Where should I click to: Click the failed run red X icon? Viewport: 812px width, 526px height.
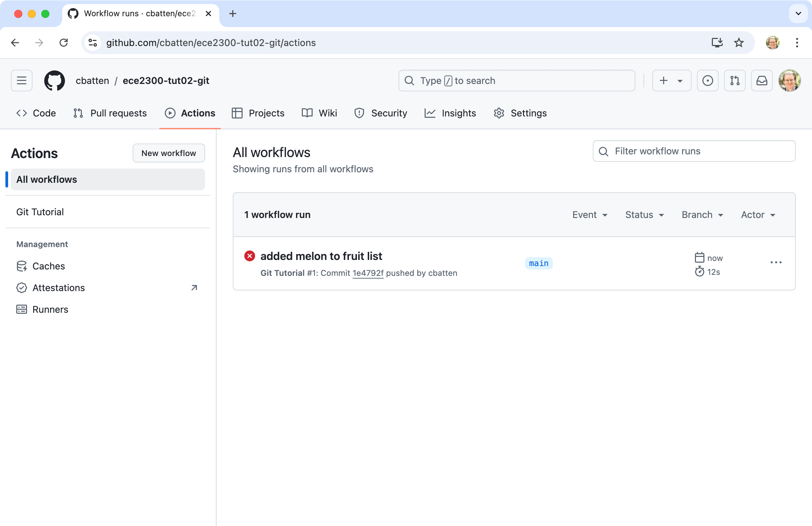[249, 256]
